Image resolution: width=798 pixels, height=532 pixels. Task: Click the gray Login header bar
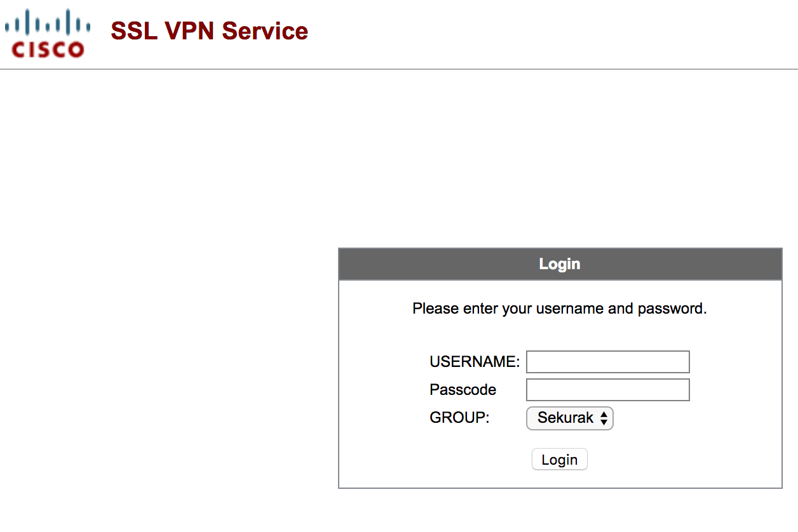click(560, 264)
